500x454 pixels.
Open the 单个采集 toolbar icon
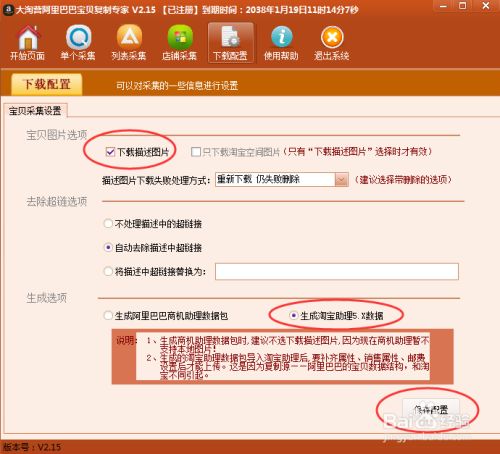tap(78, 43)
